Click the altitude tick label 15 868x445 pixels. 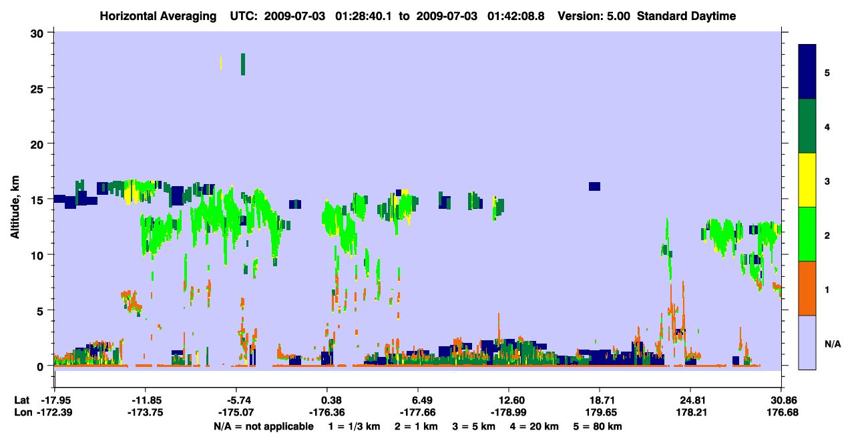[38, 199]
